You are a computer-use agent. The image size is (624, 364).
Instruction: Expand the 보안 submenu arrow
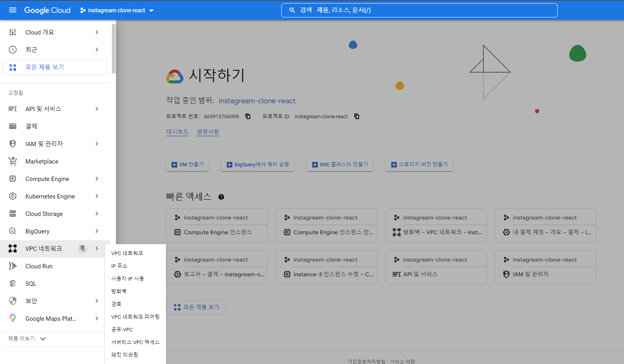pos(97,301)
